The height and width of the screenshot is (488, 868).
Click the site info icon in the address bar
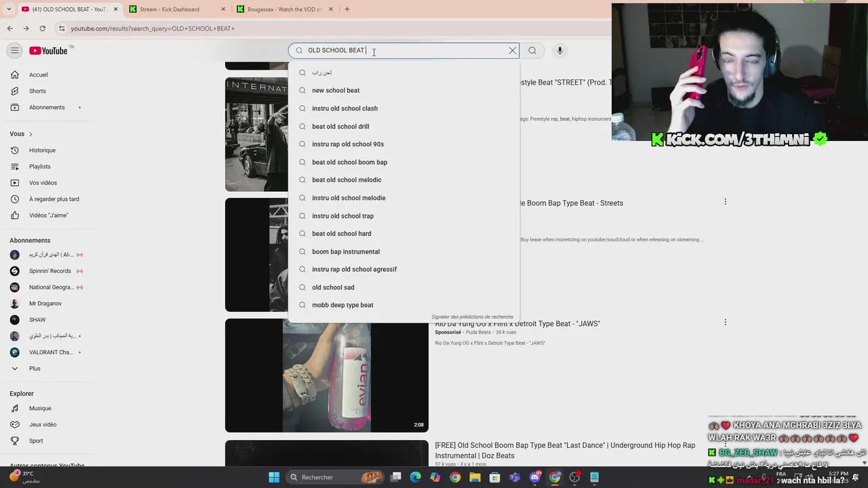point(61,28)
